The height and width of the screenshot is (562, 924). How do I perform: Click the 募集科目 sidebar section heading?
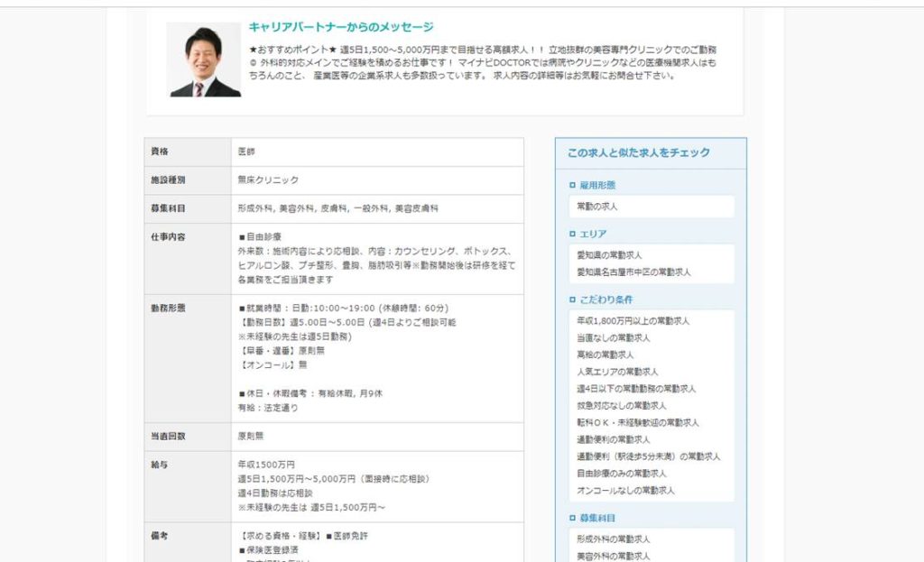coord(597,519)
